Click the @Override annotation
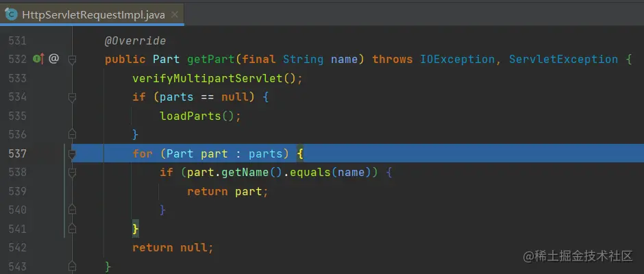The image size is (644, 274). click(135, 40)
